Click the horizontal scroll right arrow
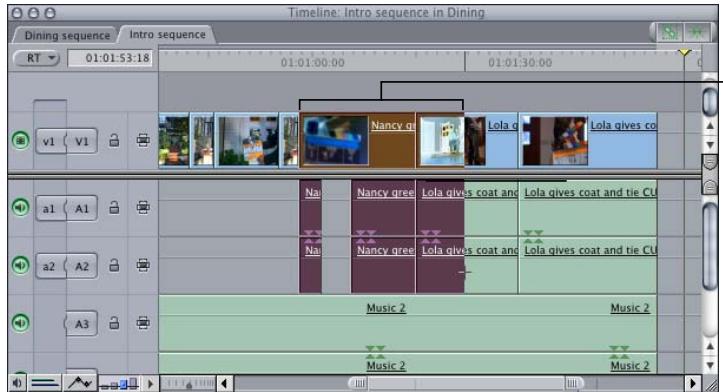 (x=693, y=383)
